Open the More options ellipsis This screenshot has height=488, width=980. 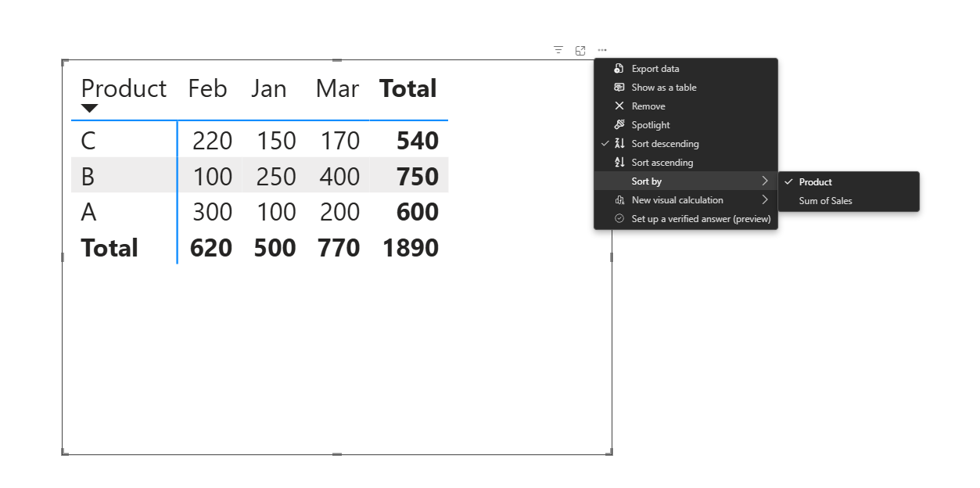point(602,50)
